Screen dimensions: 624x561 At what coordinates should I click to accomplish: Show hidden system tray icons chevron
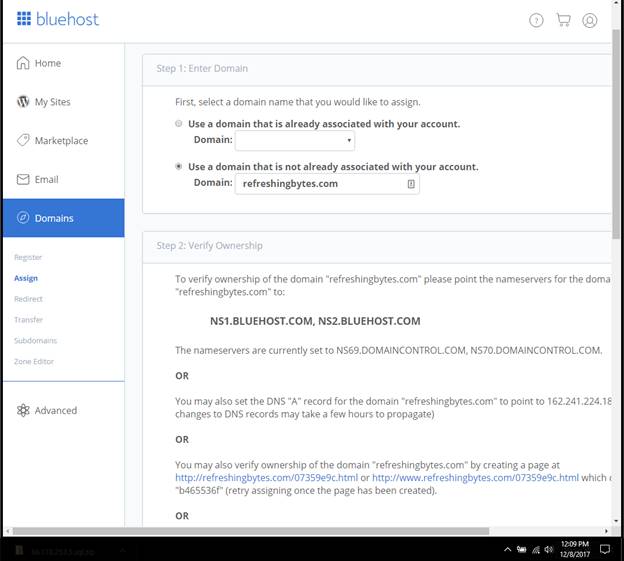click(507, 549)
